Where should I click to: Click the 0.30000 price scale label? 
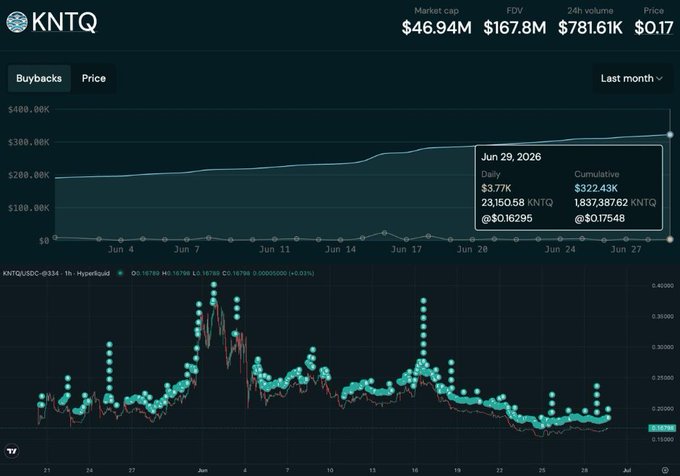pyautogui.click(x=663, y=347)
